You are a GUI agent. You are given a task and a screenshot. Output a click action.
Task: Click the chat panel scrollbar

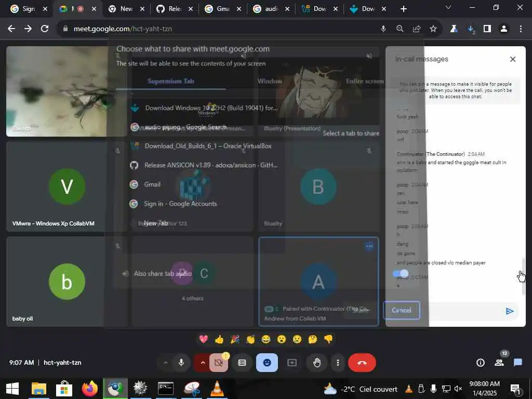click(523, 276)
